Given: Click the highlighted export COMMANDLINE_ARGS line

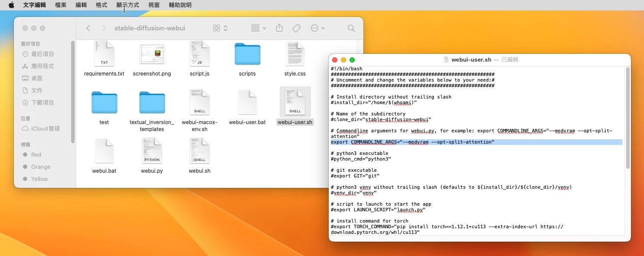Looking at the screenshot, I should click(412, 142).
